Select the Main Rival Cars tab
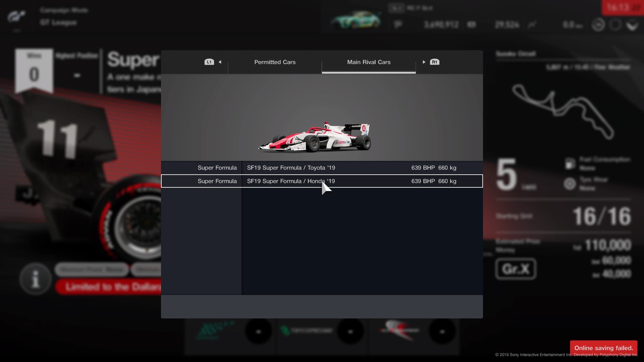This screenshot has width=644, height=362. [369, 62]
